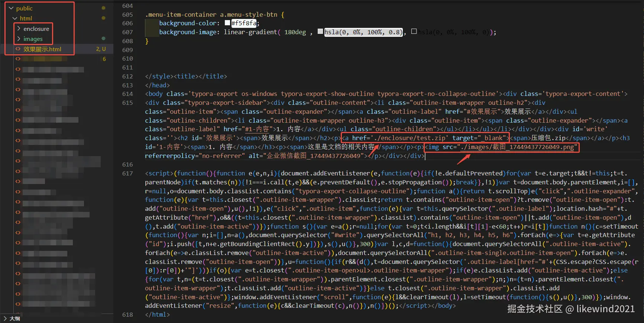Screen dimensions: 644x323
Task: Click the '6' problems badge in explorer
Action: click(104, 59)
